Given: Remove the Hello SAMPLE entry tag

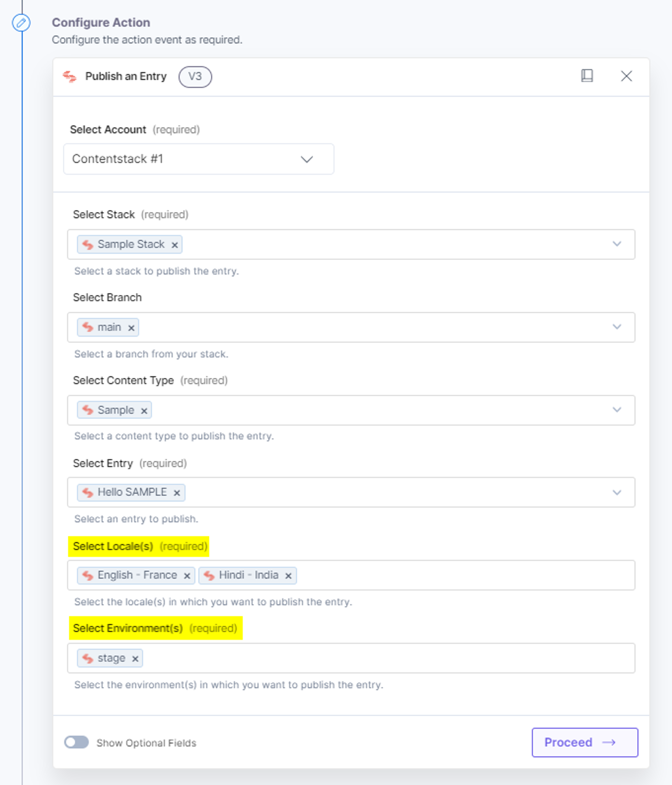Looking at the screenshot, I should click(x=176, y=493).
